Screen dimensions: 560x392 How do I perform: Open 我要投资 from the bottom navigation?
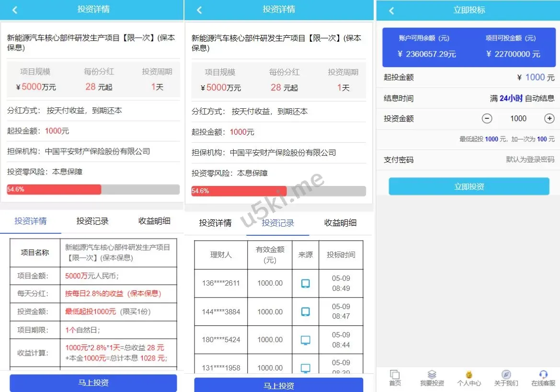tap(432, 375)
